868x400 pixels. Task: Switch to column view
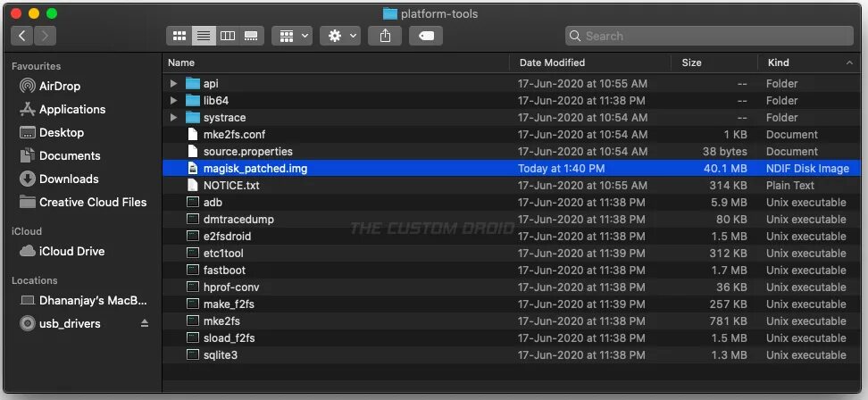(x=228, y=36)
